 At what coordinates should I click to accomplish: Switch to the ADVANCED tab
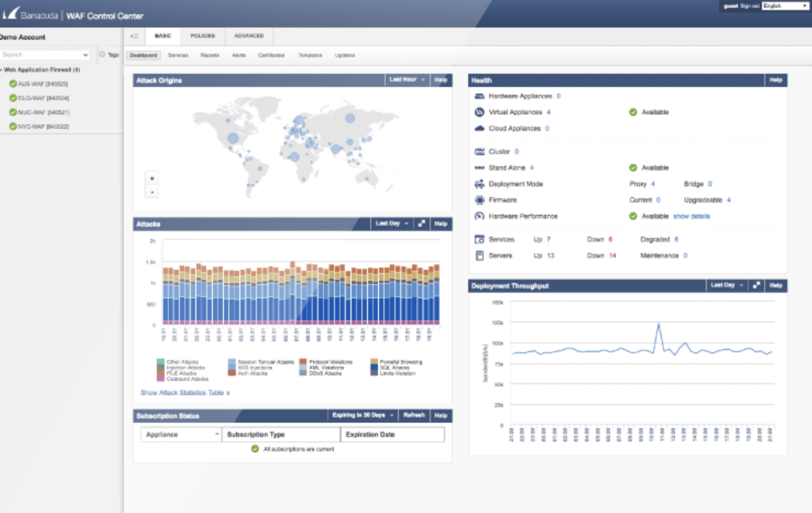click(249, 36)
